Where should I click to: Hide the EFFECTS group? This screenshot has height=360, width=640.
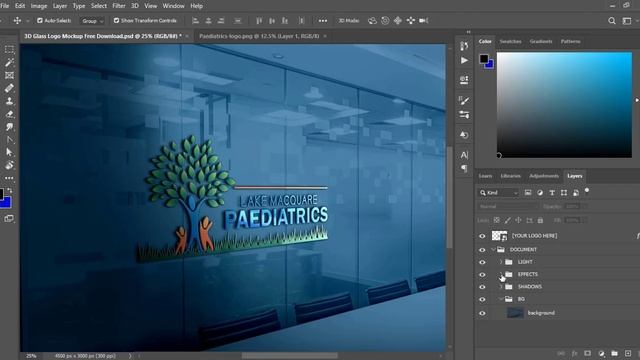pos(482,274)
